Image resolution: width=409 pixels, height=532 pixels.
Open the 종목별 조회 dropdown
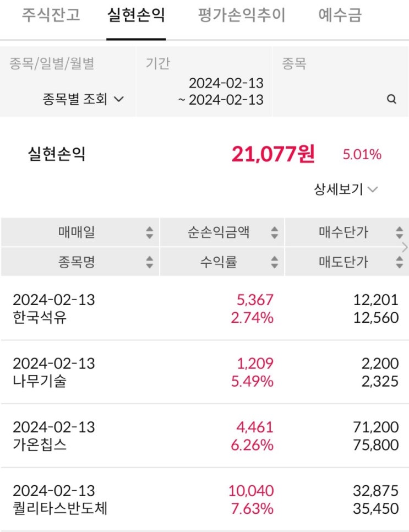coord(83,99)
